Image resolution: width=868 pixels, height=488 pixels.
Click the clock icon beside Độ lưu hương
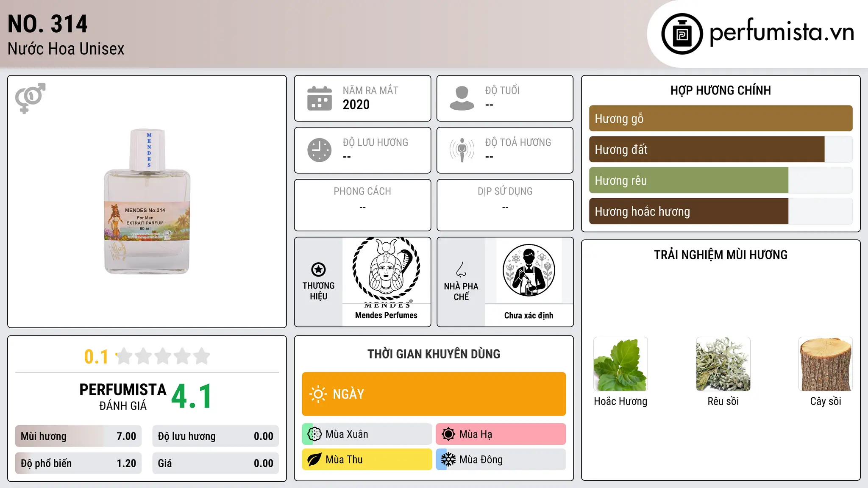(320, 150)
